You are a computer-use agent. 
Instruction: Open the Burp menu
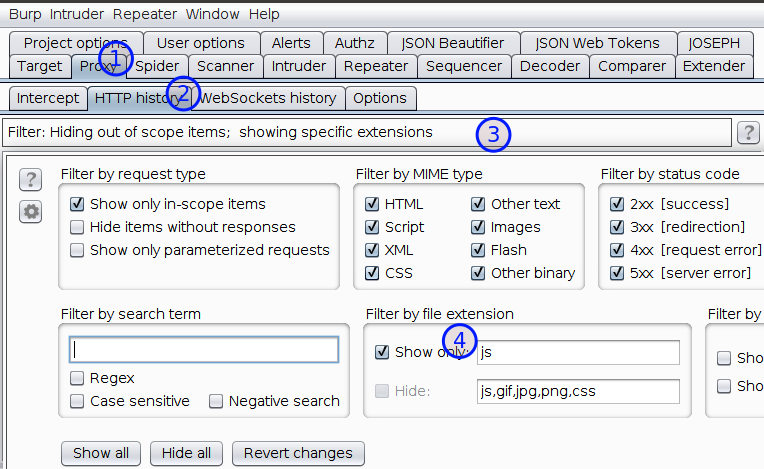(25, 14)
